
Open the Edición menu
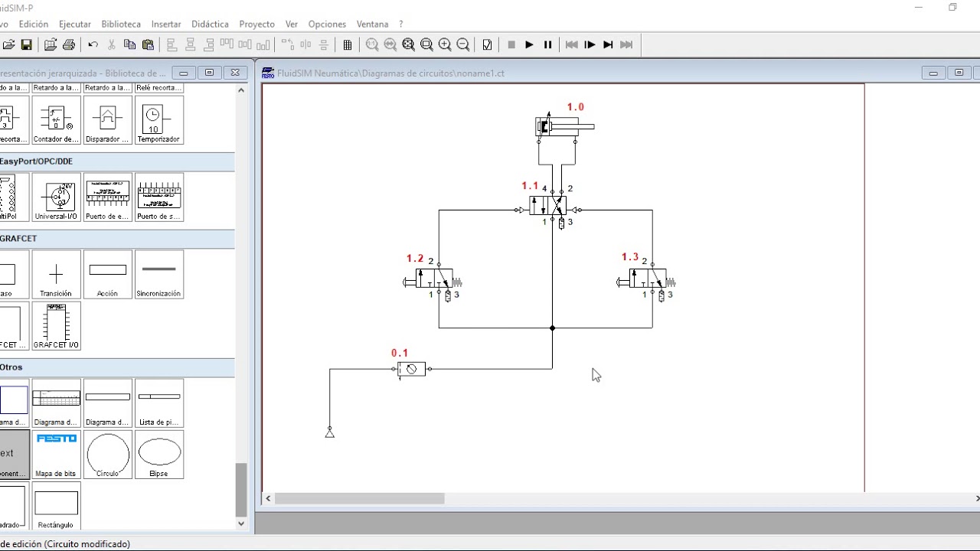point(34,24)
